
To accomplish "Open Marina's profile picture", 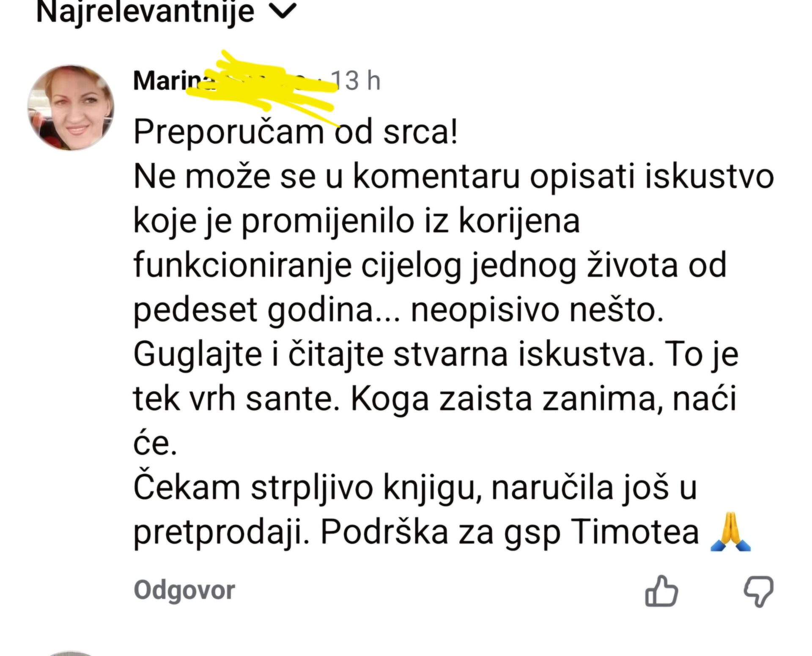I will pos(70,106).
